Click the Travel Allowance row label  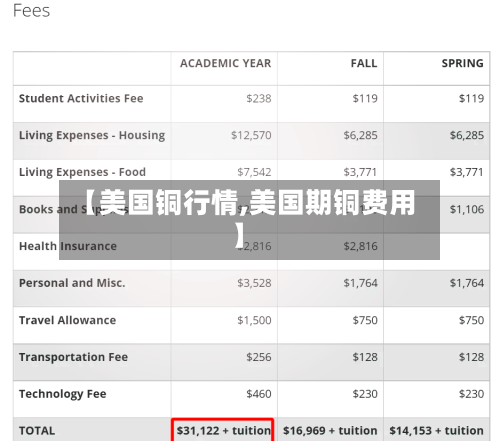[x=68, y=320]
